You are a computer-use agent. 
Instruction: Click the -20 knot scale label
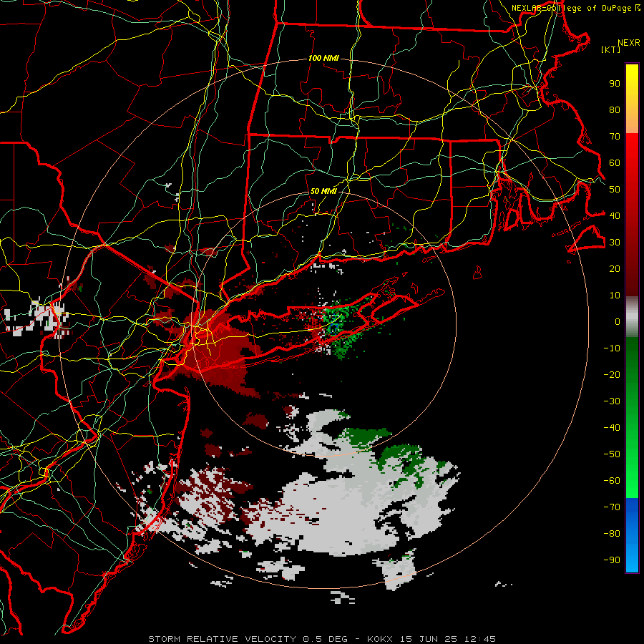(x=612, y=374)
